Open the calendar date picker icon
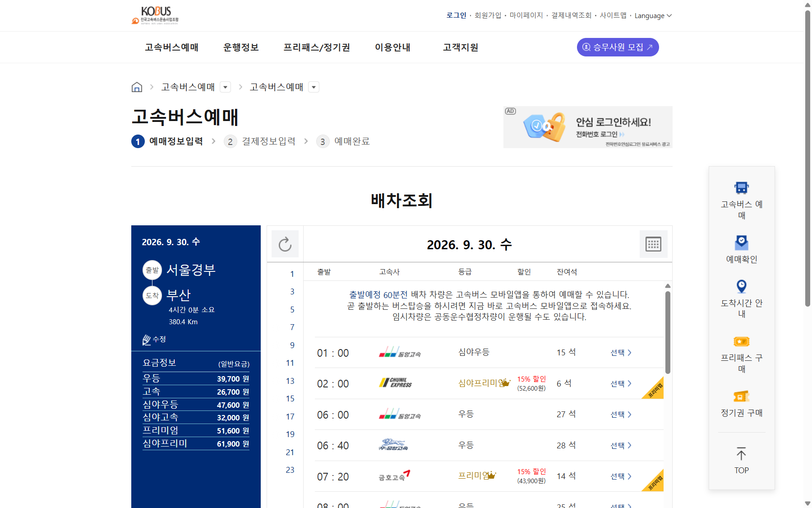Viewport: 812px width, 508px height. 653,244
